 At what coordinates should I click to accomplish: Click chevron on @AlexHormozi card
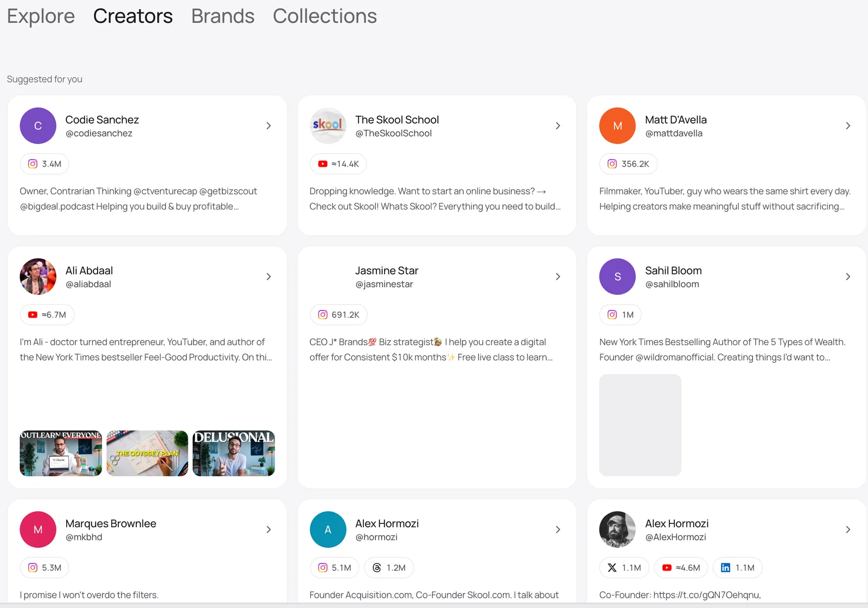point(848,530)
